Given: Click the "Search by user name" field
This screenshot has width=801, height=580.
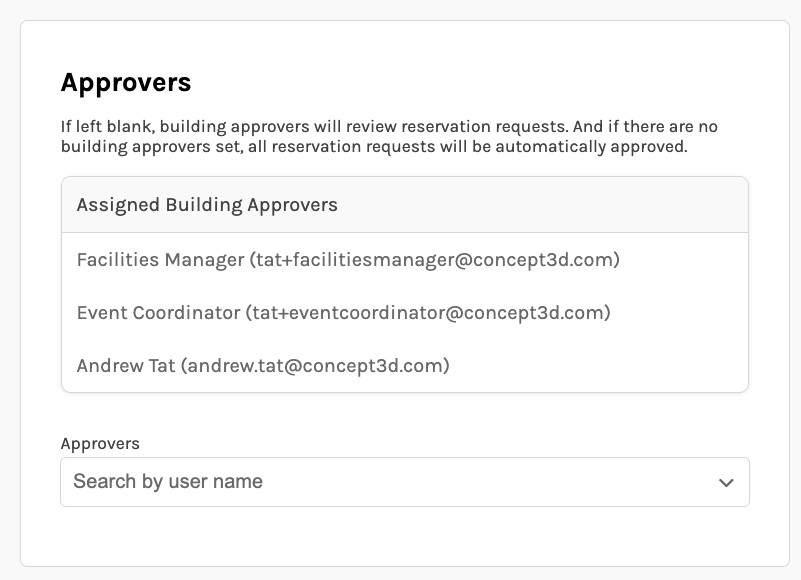Looking at the screenshot, I should 390,482.
